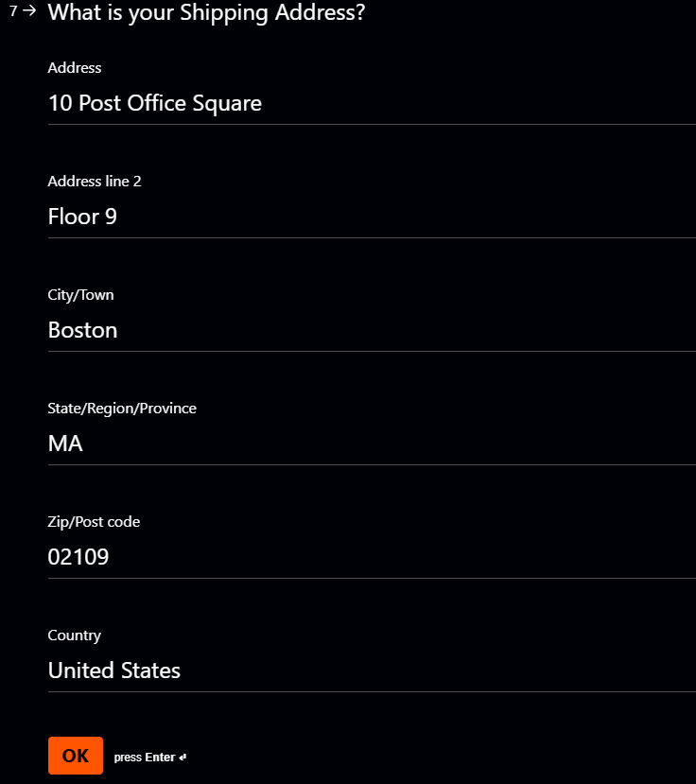Screen dimensions: 696x784
Task: Click the 'Address line 2' label
Action: 95,182
